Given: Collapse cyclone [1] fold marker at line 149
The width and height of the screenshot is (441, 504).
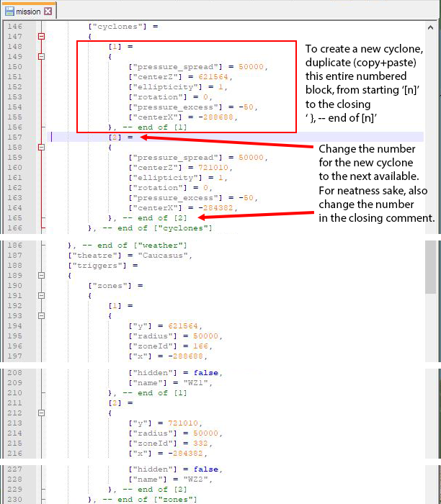Looking at the screenshot, I should 41,57.
